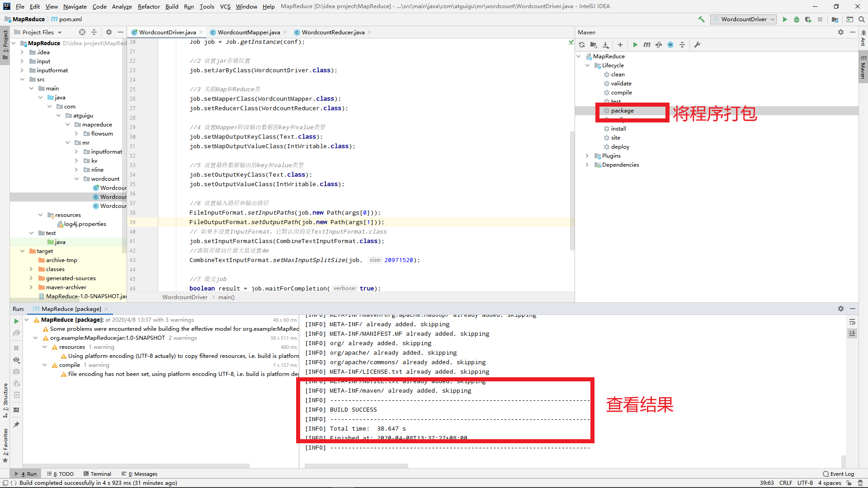Toggle Maven Offline Mode
The width and height of the screenshot is (868, 488).
tap(659, 45)
